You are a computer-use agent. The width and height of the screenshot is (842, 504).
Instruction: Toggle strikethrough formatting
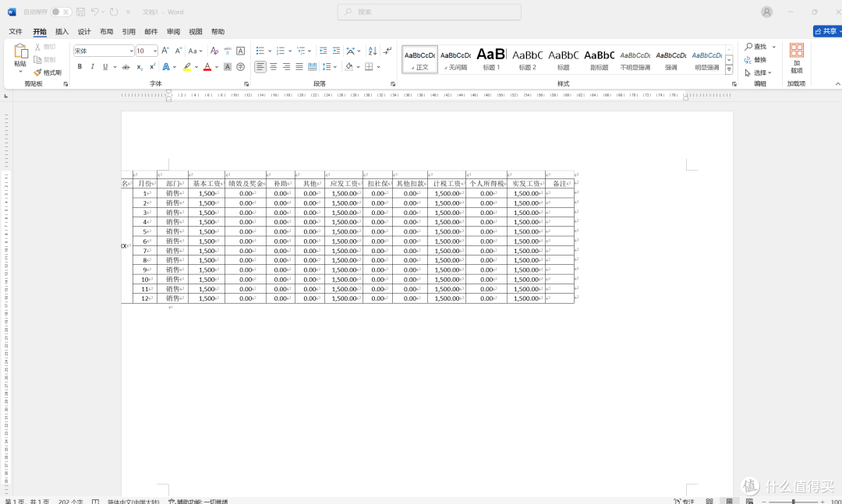(x=126, y=66)
